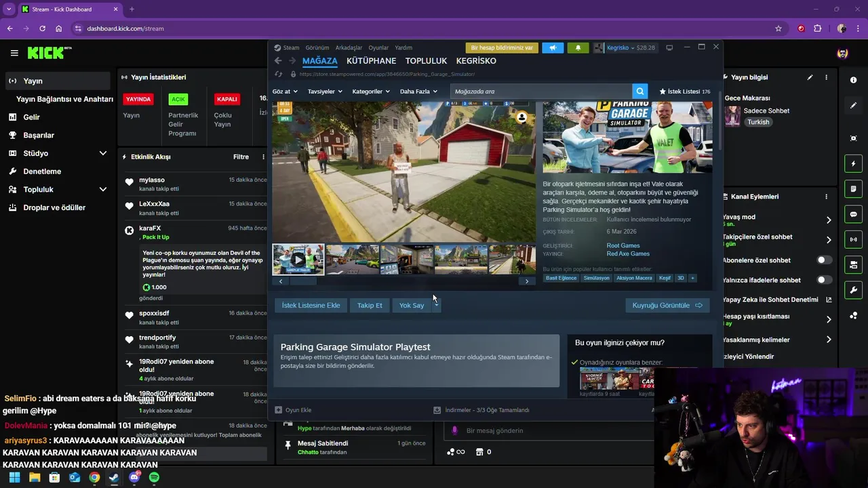Open Yasaklanmış kelimeler chevron
The image size is (868, 488).
tap(829, 340)
